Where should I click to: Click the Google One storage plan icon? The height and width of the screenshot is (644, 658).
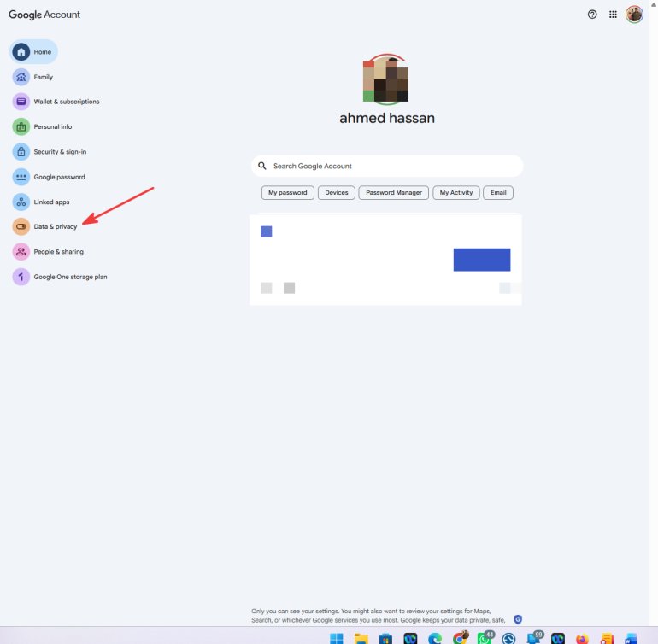tap(21, 277)
